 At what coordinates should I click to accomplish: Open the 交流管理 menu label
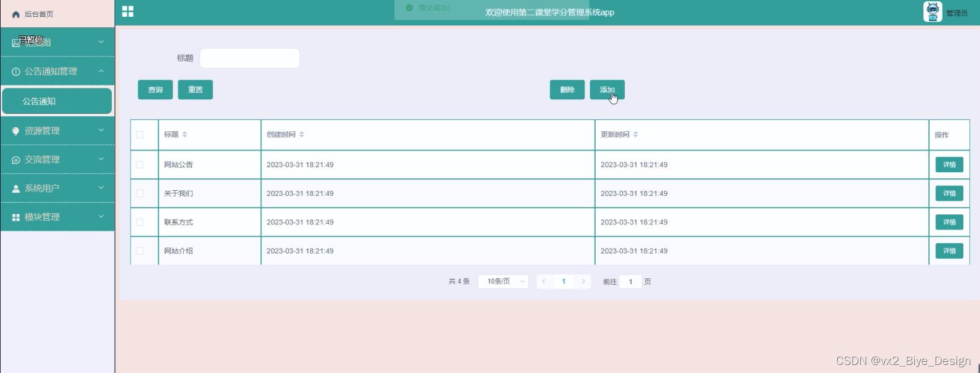42,160
